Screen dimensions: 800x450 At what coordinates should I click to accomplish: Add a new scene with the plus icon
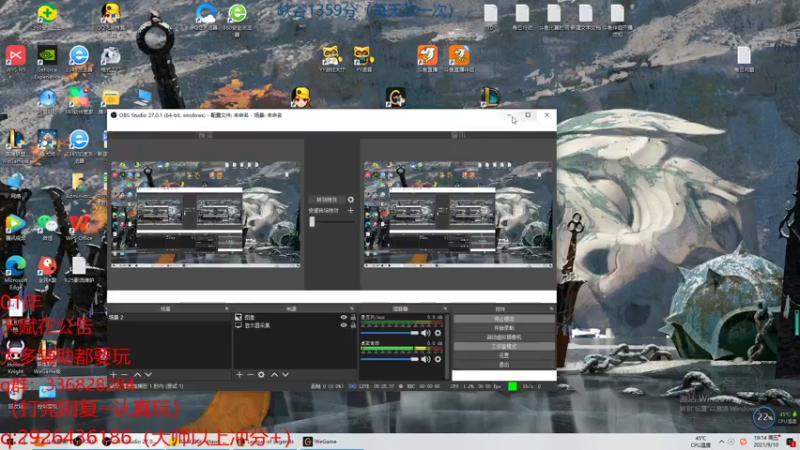click(113, 374)
